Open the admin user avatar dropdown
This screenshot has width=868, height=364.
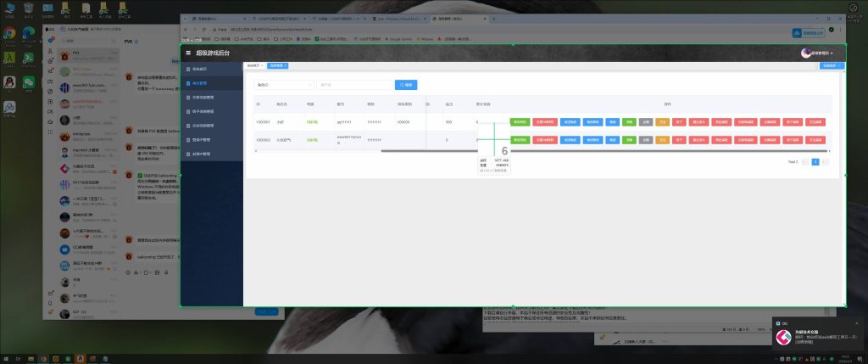click(817, 53)
